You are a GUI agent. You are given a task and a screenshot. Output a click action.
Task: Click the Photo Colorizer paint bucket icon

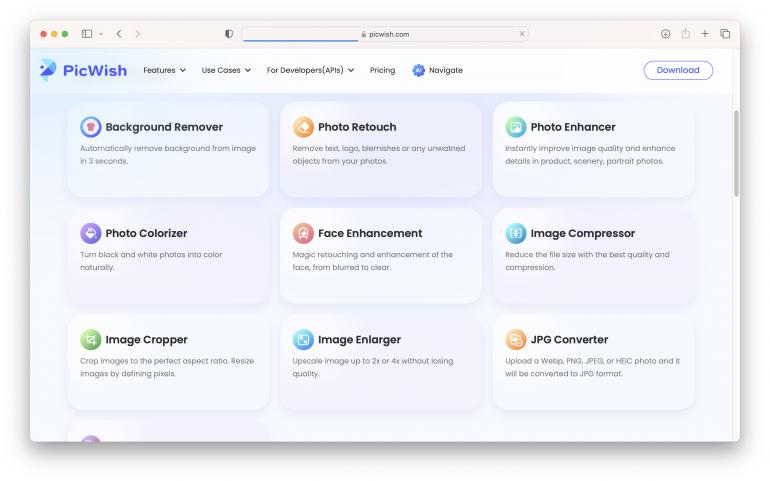coord(90,233)
